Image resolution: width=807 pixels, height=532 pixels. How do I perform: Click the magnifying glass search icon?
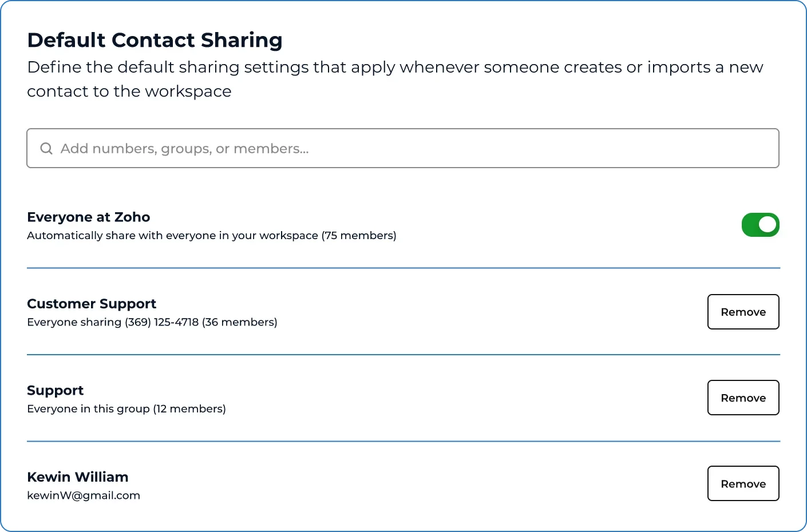(x=46, y=148)
